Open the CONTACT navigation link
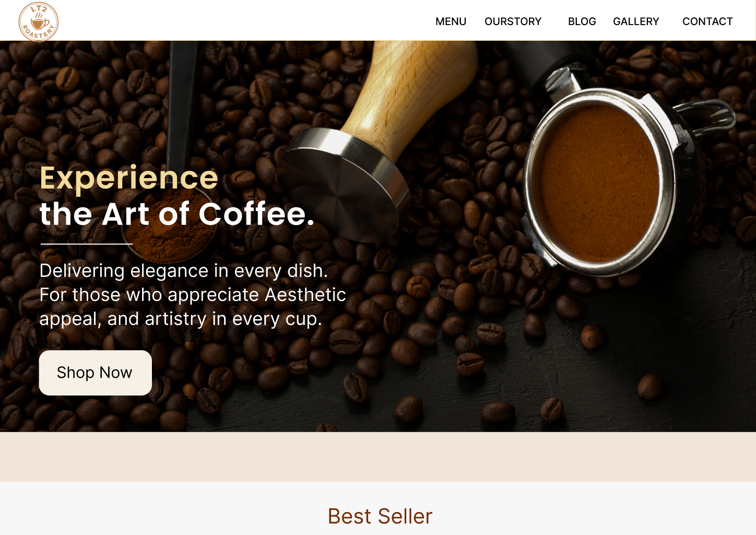756x535 pixels. pyautogui.click(x=707, y=21)
